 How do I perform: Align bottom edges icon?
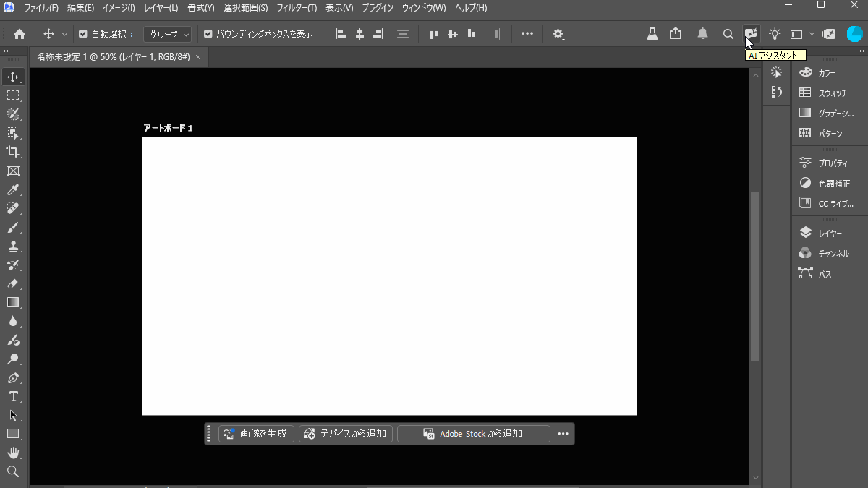point(472,34)
